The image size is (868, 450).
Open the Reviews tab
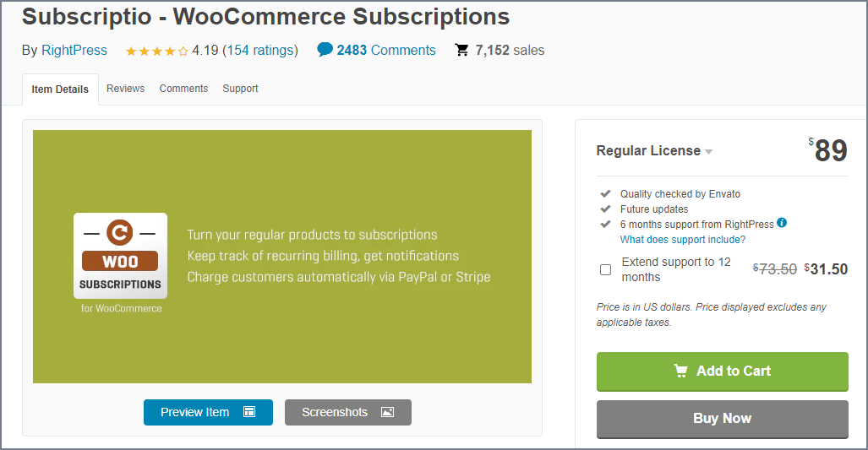pyautogui.click(x=125, y=89)
